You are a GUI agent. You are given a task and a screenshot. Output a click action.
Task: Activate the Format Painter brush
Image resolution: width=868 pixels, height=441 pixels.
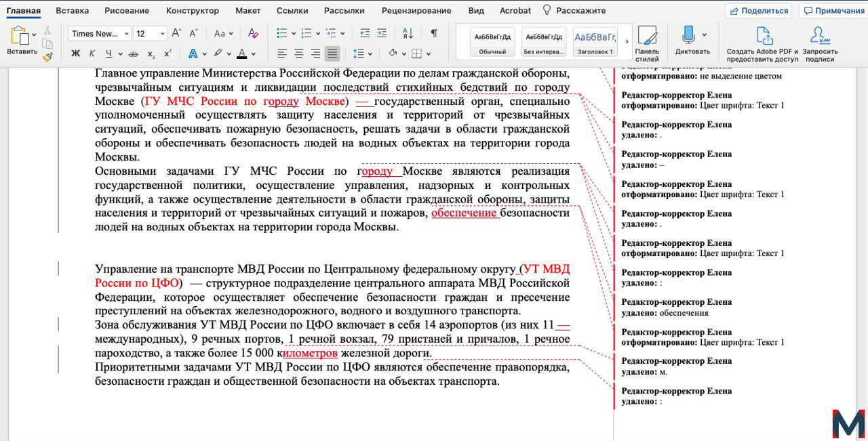(x=47, y=58)
